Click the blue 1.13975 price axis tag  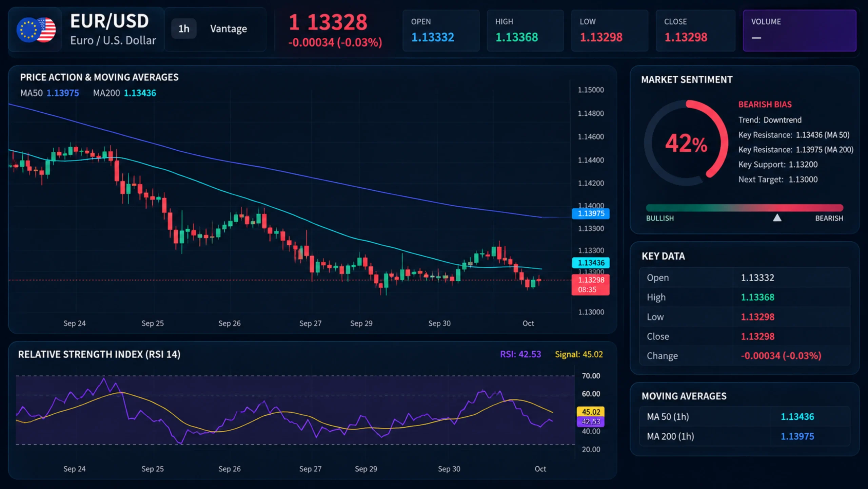point(591,213)
